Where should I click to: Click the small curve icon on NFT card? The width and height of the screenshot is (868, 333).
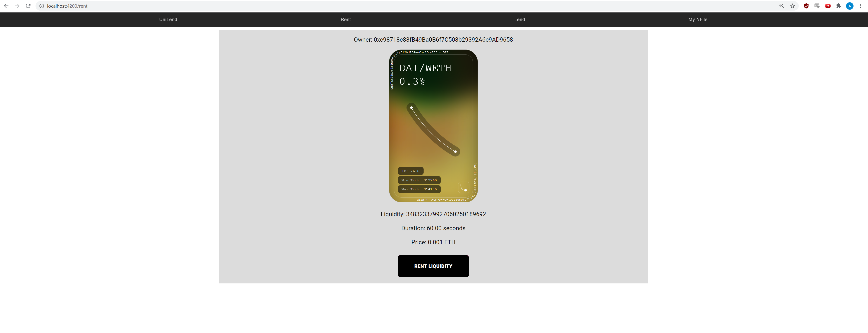463,187
